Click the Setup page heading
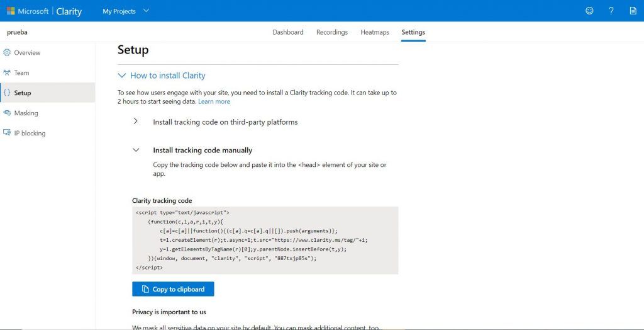Viewport: 644px width, 330px height. (x=133, y=50)
